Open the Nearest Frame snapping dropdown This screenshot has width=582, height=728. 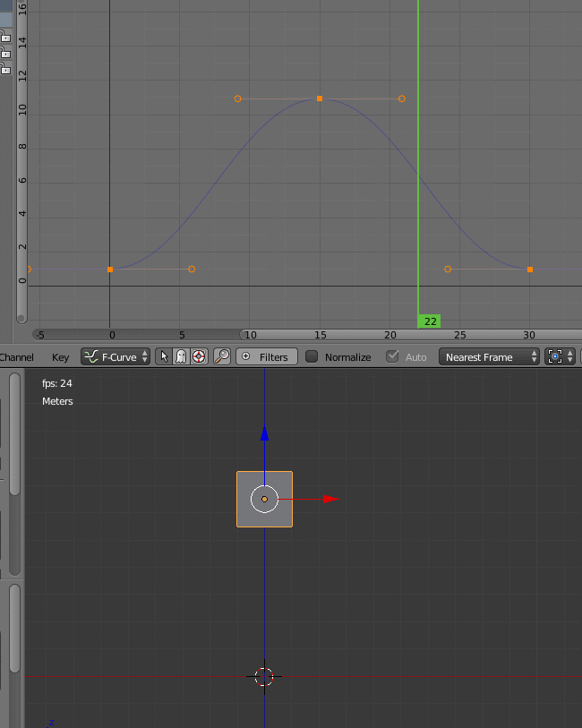pyautogui.click(x=489, y=356)
